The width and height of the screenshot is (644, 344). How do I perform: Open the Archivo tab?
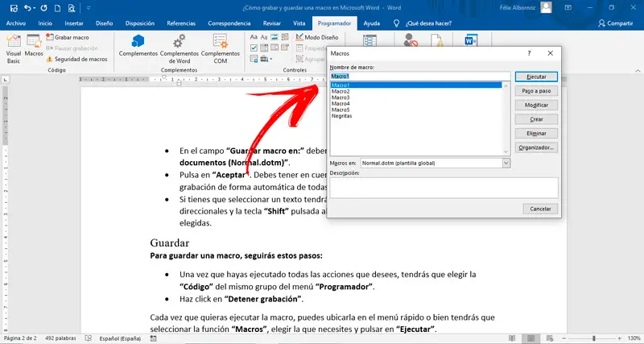click(16, 23)
